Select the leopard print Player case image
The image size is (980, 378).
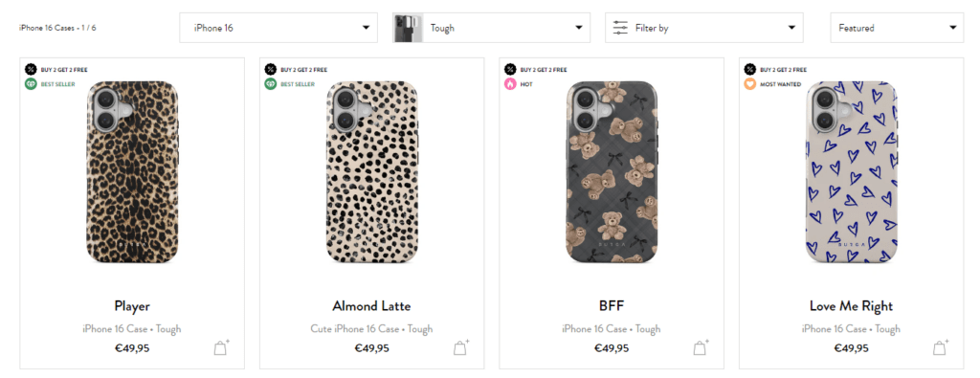point(132,172)
